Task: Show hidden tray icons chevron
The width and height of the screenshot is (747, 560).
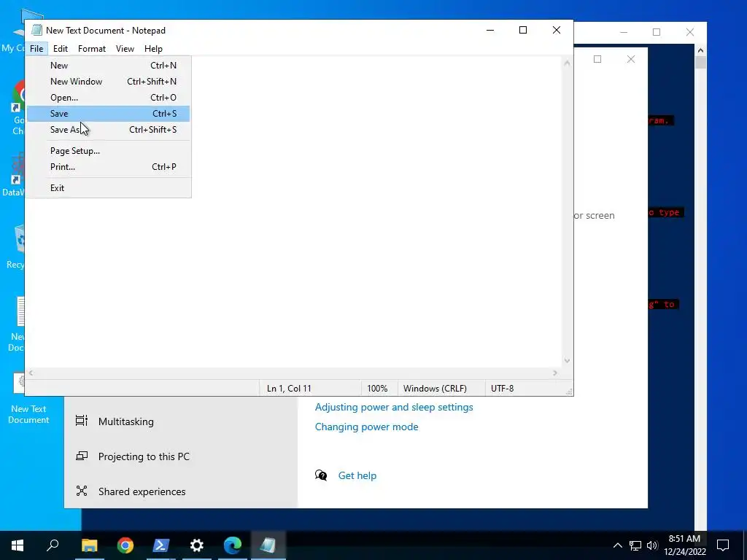Action: [x=617, y=545]
